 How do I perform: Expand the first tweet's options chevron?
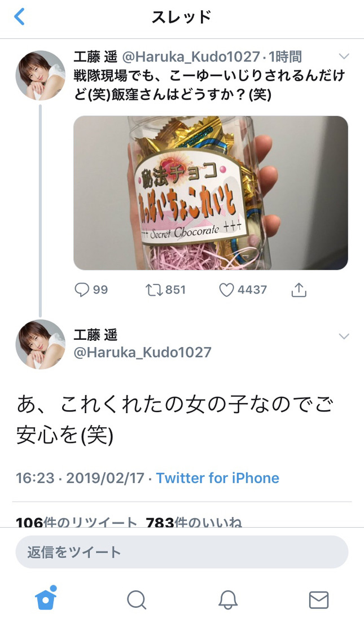344,57
